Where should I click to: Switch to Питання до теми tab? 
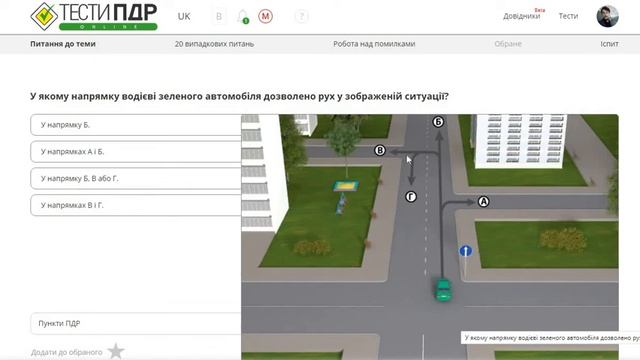63,44
